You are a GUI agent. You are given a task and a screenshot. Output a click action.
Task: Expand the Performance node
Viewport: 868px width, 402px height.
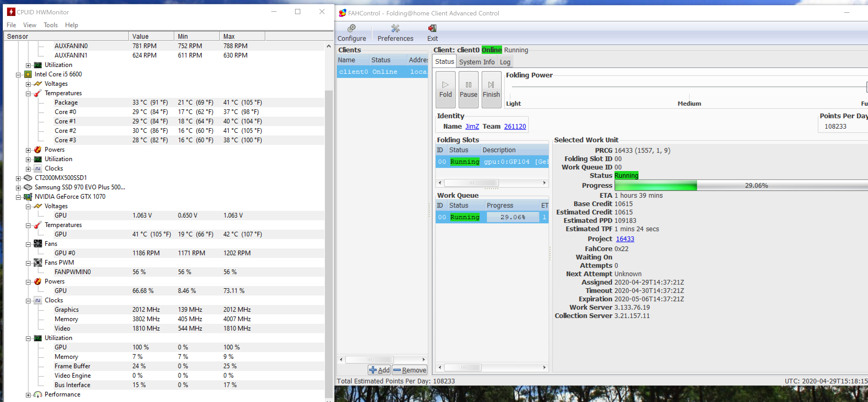point(28,395)
